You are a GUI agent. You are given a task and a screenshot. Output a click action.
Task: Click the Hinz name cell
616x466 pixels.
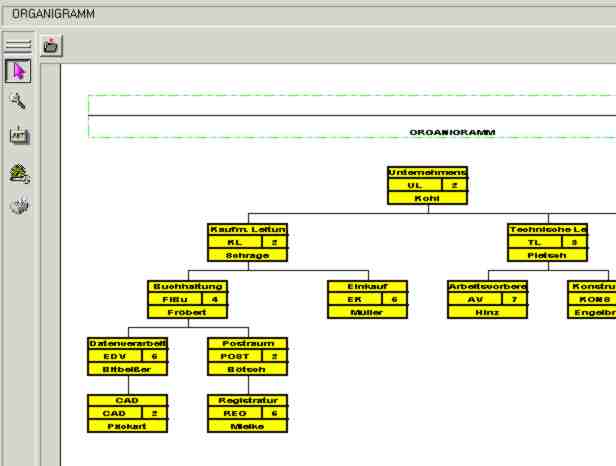point(488,312)
